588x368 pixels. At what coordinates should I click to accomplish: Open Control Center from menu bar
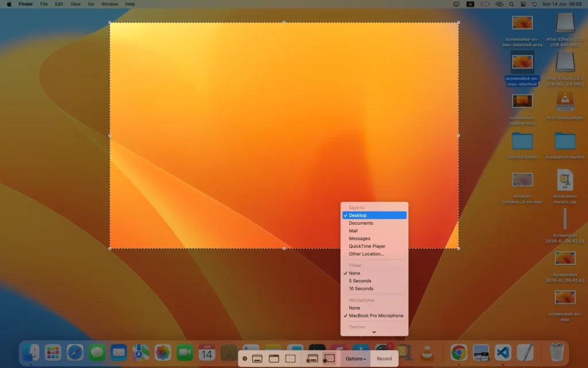(x=523, y=4)
